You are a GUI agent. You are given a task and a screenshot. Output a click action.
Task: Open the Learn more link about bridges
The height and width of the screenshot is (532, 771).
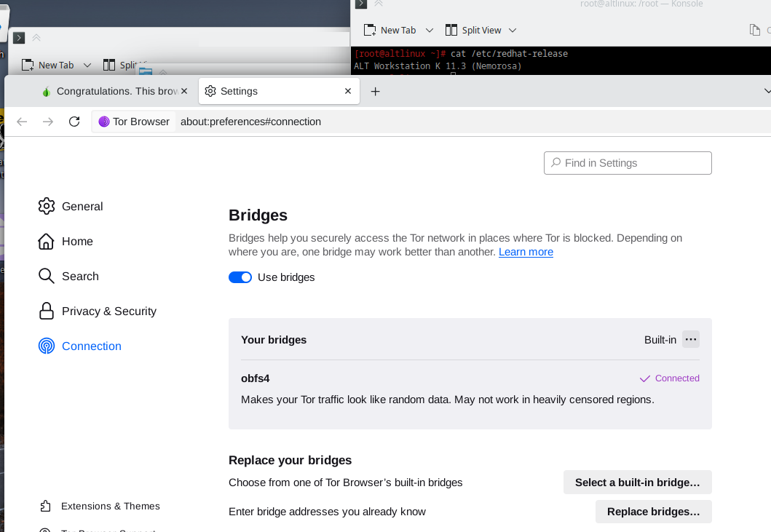526,252
